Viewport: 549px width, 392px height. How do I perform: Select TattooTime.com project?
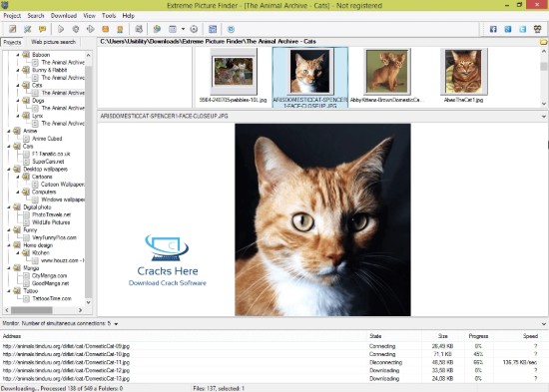pos(52,298)
